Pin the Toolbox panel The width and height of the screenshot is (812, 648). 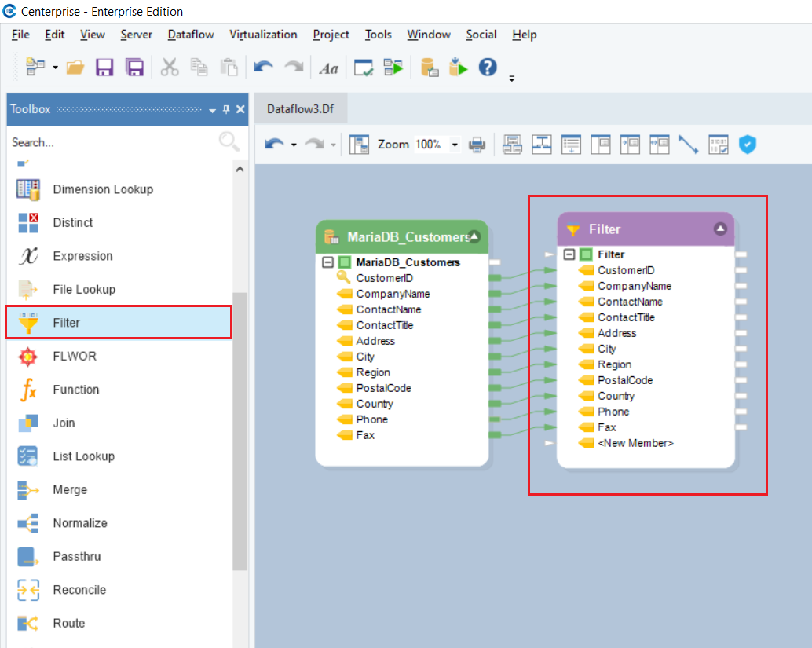pyautogui.click(x=227, y=110)
